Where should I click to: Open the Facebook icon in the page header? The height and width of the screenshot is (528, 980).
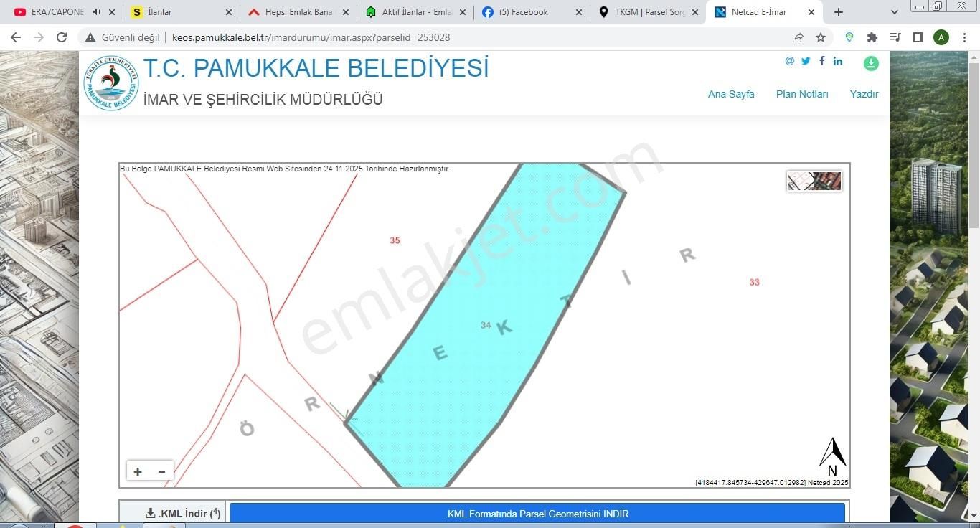[821, 61]
